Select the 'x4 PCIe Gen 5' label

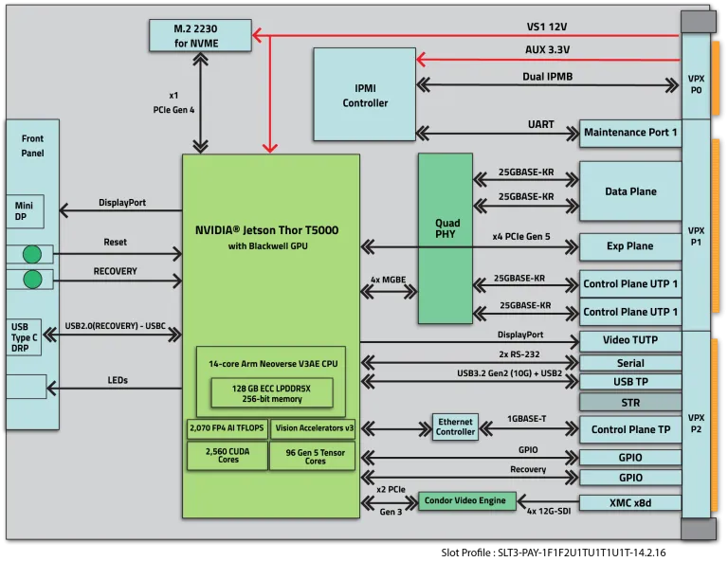click(521, 237)
